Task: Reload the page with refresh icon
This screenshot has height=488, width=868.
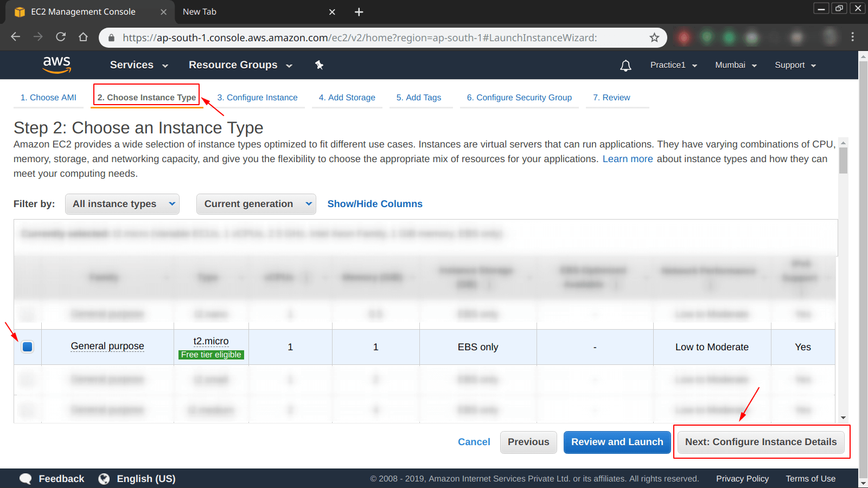Action: point(61,37)
